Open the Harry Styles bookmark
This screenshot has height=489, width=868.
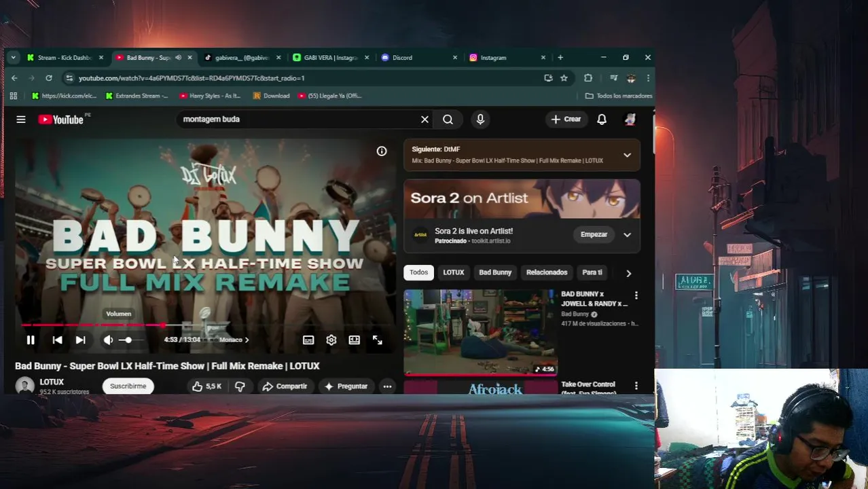pyautogui.click(x=210, y=96)
